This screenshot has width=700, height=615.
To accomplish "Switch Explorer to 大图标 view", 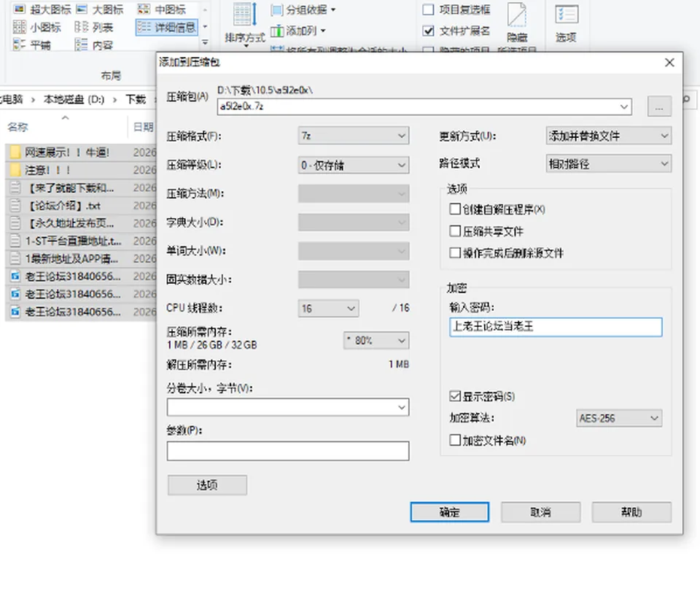I will [100, 9].
